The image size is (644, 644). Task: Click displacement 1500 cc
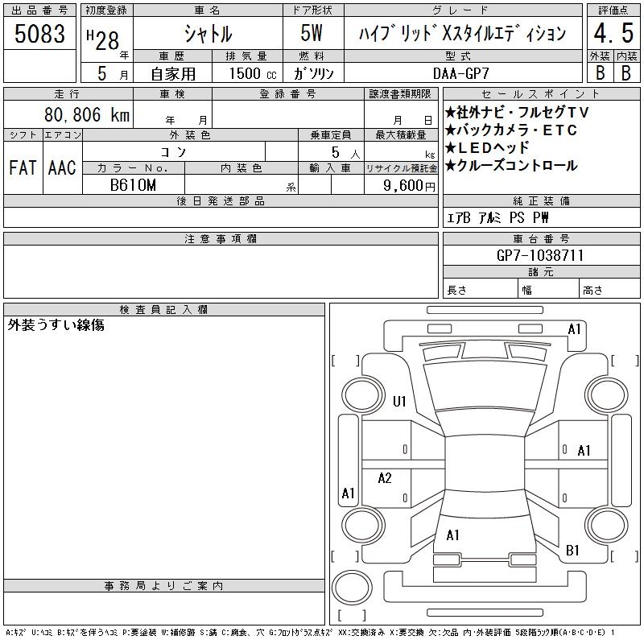(x=253, y=73)
